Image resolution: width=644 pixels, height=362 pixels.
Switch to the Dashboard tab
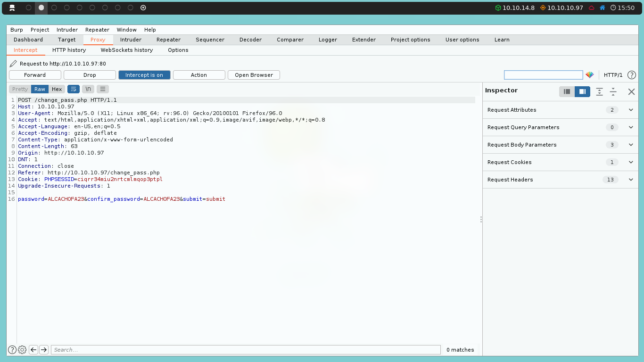(28, 40)
